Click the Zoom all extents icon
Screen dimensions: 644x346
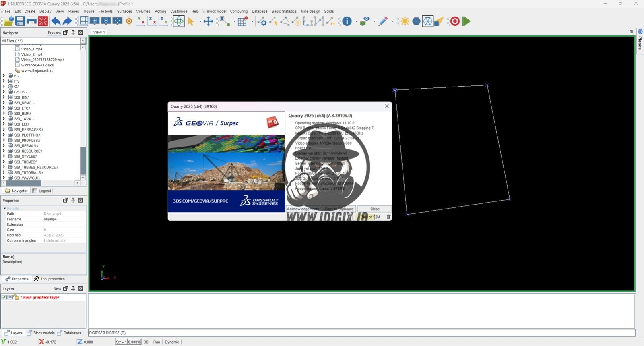(117, 21)
